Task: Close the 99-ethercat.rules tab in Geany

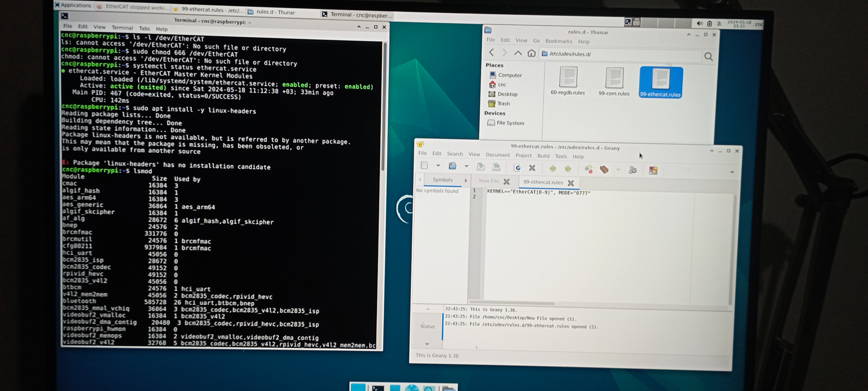Action: pos(570,183)
